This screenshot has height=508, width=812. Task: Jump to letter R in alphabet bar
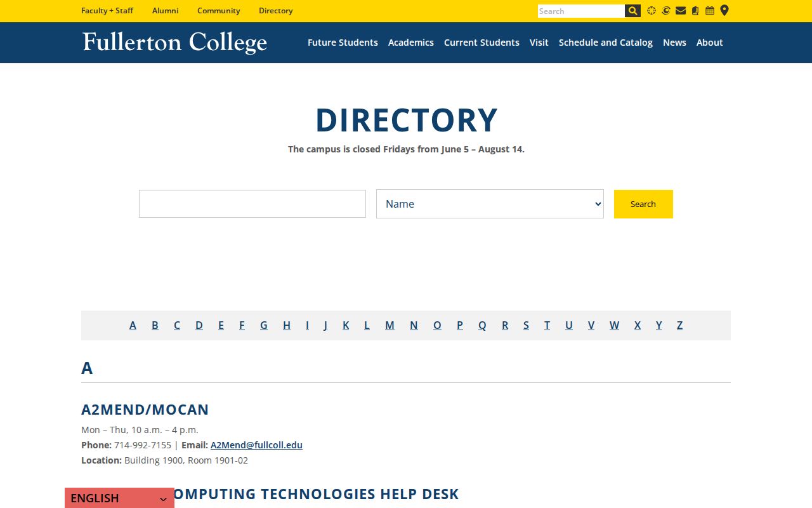505,325
